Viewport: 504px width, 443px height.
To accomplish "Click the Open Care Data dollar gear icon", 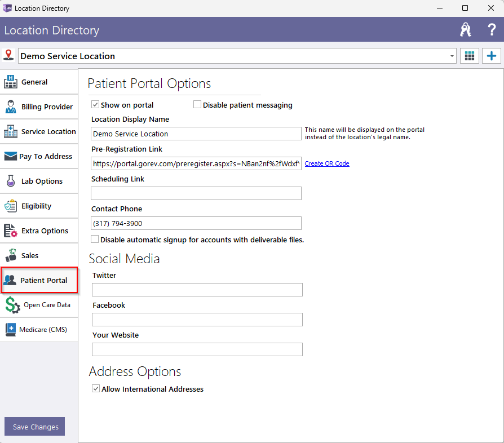I will pos(12,305).
